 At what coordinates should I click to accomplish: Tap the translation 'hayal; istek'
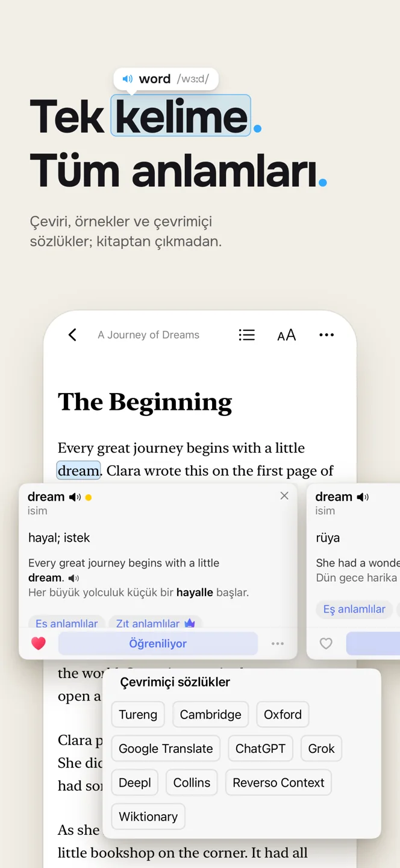point(59,538)
